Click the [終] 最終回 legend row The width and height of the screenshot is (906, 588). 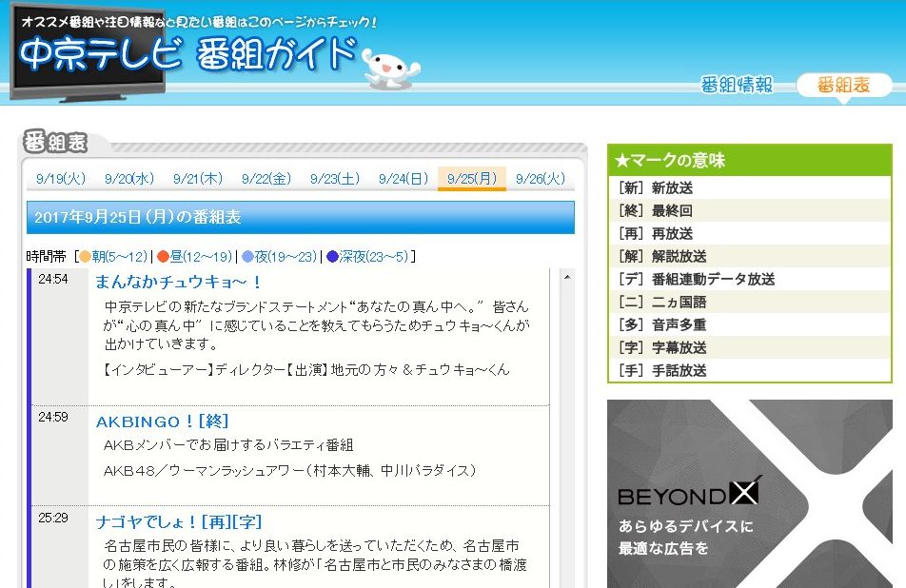click(749, 211)
